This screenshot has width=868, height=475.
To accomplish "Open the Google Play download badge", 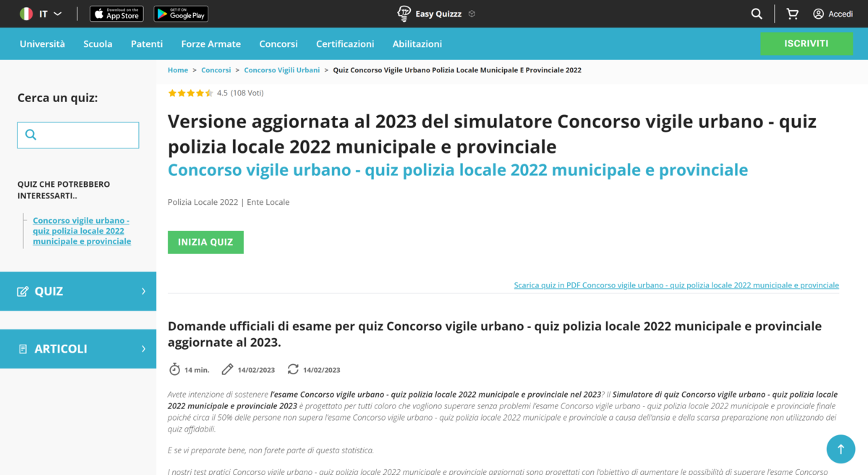I will [x=181, y=14].
